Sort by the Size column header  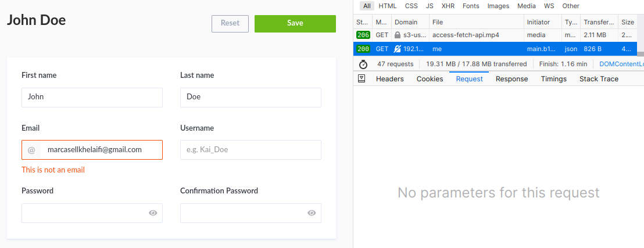coord(628,22)
